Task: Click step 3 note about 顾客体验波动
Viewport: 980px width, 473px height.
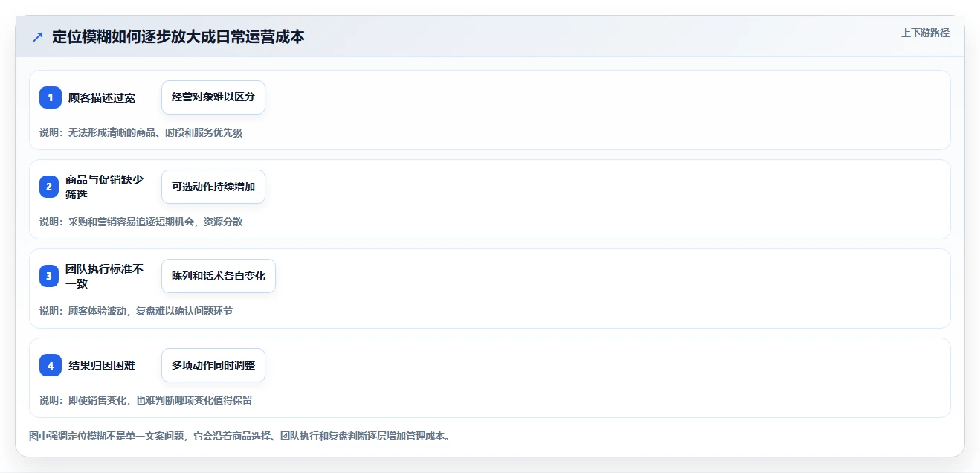Action: [x=136, y=311]
